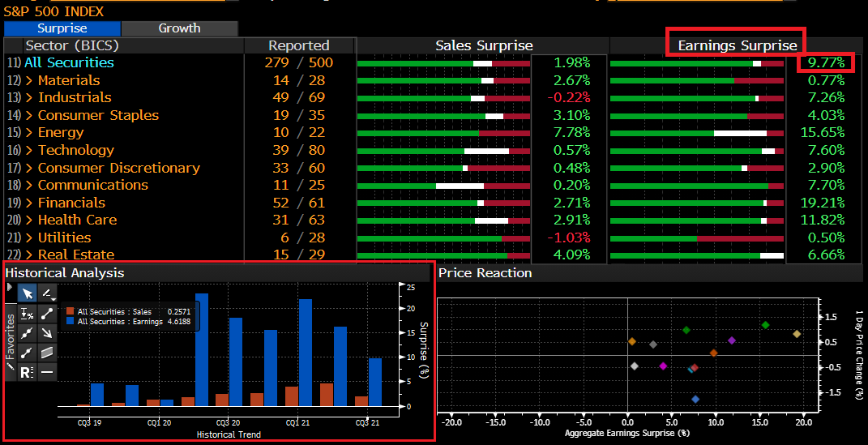The height and width of the screenshot is (445, 868).
Task: Select the Surprise tab
Action: [x=62, y=28]
